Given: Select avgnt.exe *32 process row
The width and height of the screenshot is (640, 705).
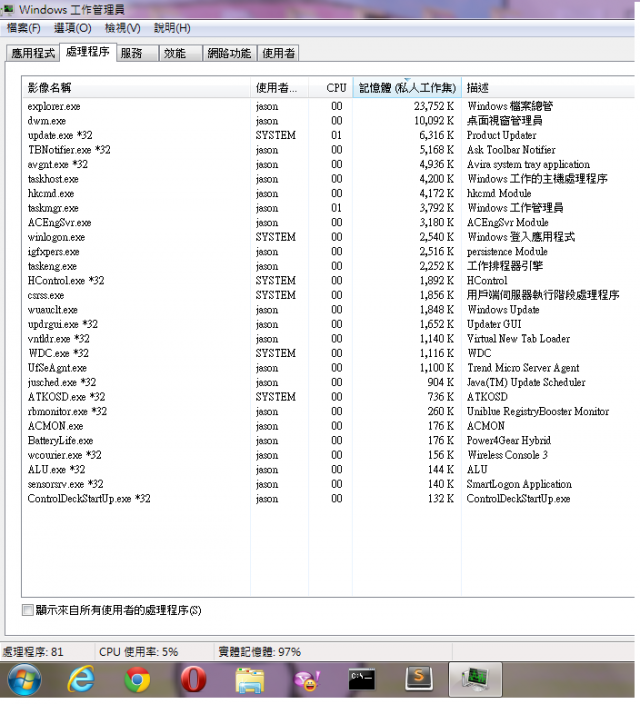Looking at the screenshot, I should 328,165.
